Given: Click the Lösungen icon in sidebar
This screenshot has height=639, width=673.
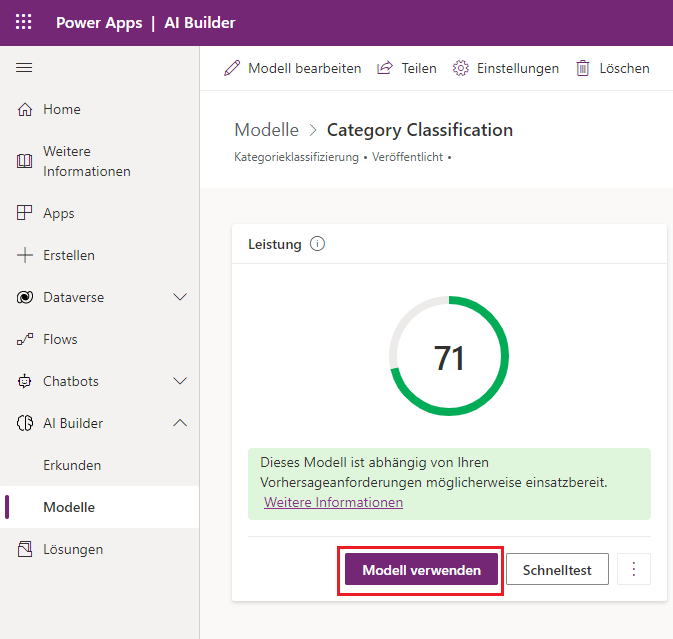Looking at the screenshot, I should [x=25, y=550].
